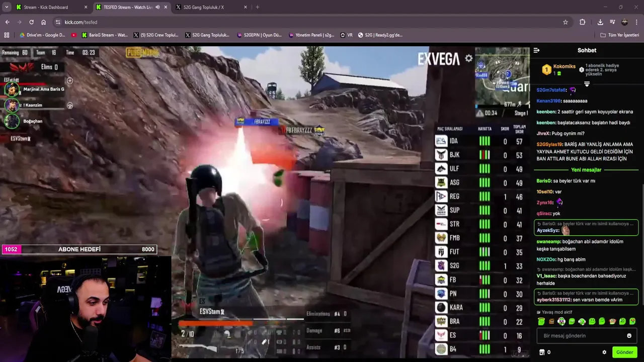Click the streamer webcam overlay
Screen dimensions: 644x362
[86, 309]
